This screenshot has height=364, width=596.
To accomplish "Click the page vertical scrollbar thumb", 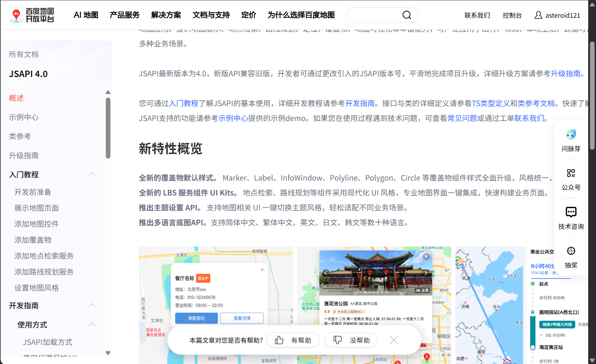I will [592, 96].
